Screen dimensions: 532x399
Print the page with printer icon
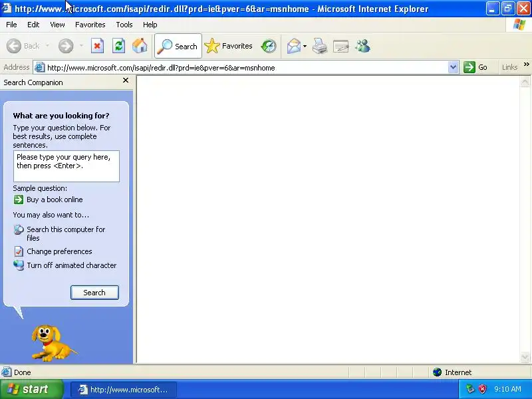point(320,46)
